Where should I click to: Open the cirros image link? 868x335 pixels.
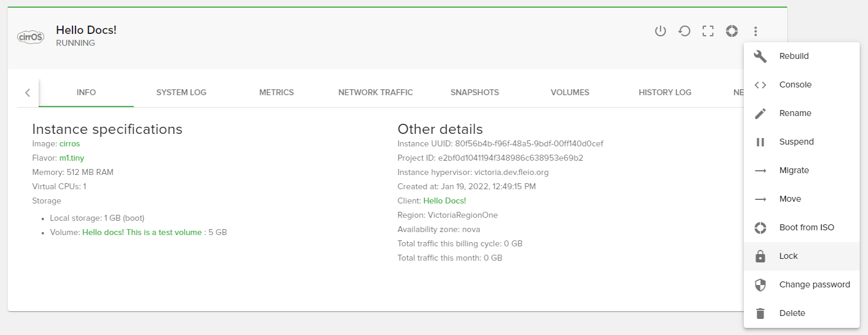tap(70, 144)
